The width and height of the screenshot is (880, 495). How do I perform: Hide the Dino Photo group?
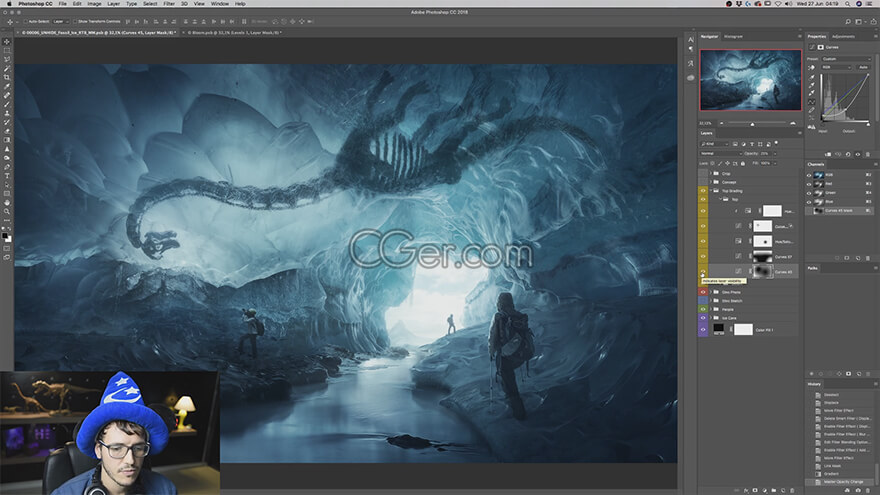click(703, 292)
